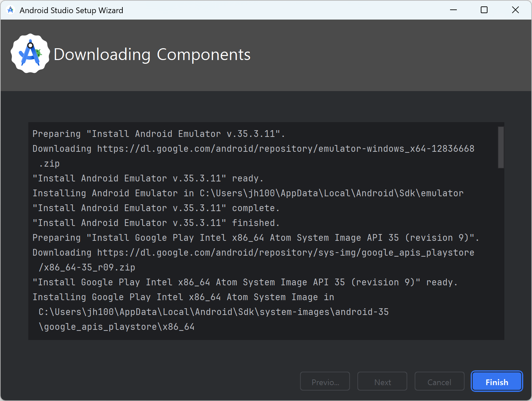Click the 'system-images\android-35' path line
This screenshot has height=401, width=532.
point(214,312)
